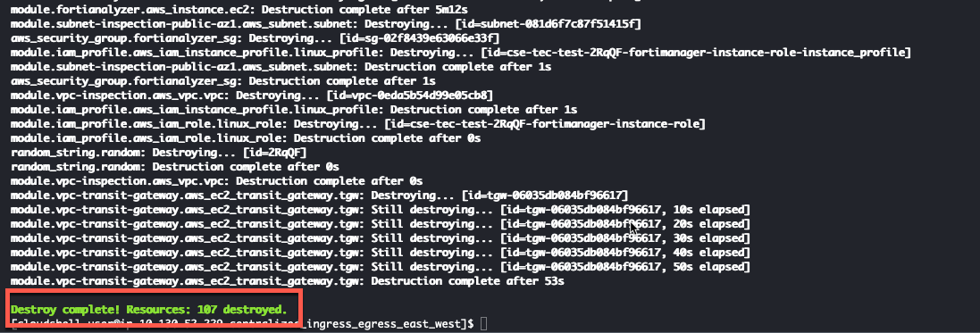Image resolution: width=980 pixels, height=333 pixels.
Task: Click the vpc-0eda5b54d99e05cb8 ID text
Action: tap(415, 96)
